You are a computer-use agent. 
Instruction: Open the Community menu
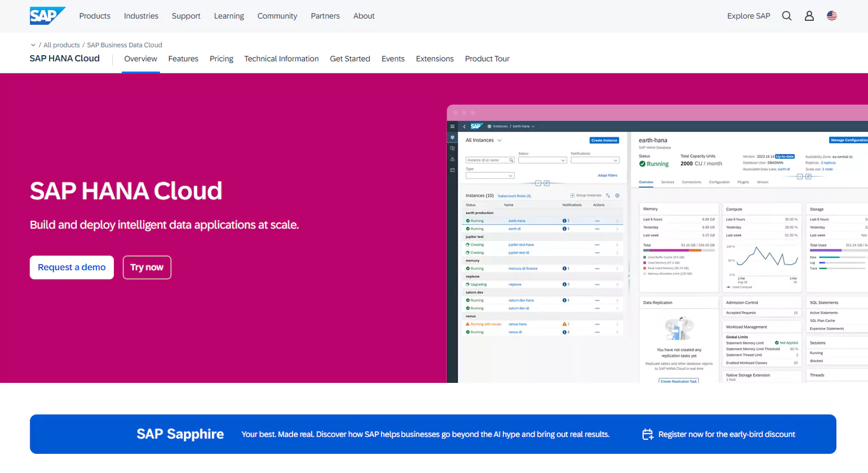[277, 16]
